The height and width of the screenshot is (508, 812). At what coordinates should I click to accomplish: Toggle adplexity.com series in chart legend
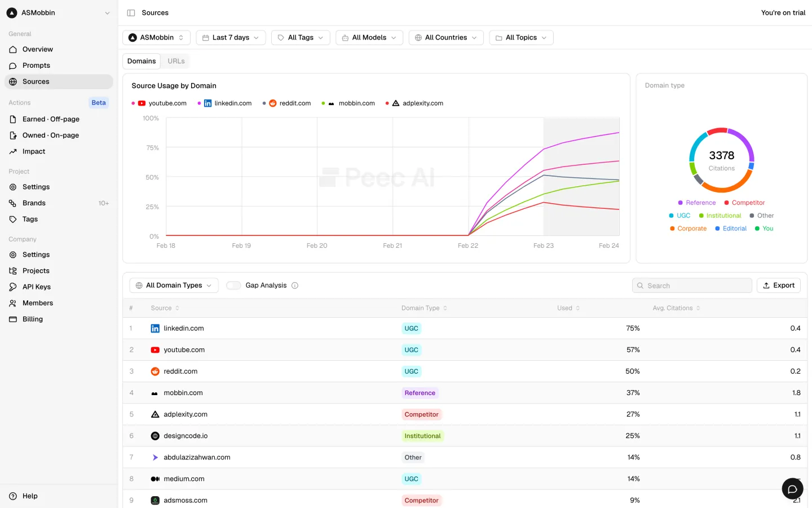(414, 103)
